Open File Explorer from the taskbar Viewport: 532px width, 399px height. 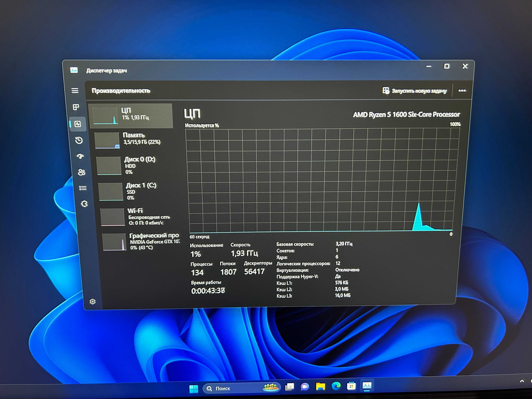pos(320,386)
